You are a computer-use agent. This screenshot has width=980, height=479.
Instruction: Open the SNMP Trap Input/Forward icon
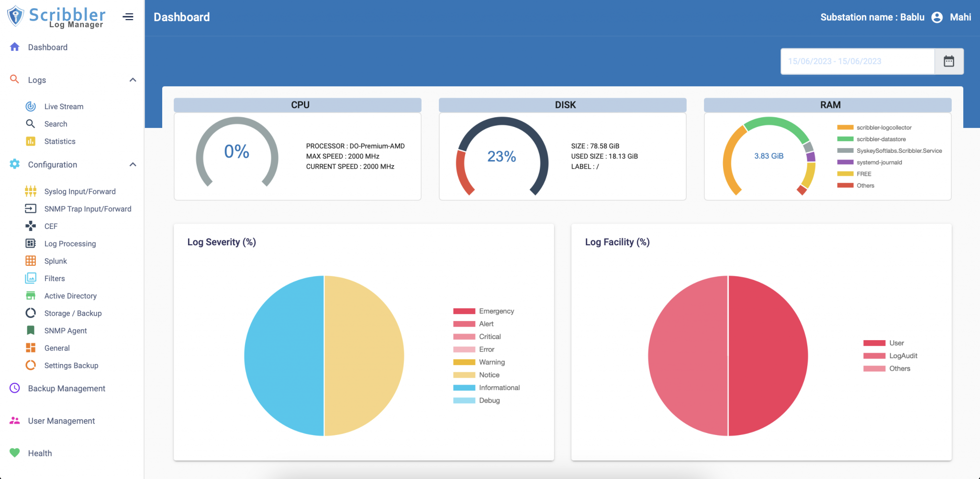[x=31, y=208]
